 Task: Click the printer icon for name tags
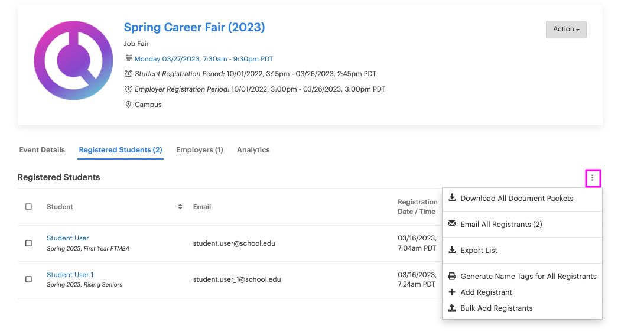[x=452, y=276]
